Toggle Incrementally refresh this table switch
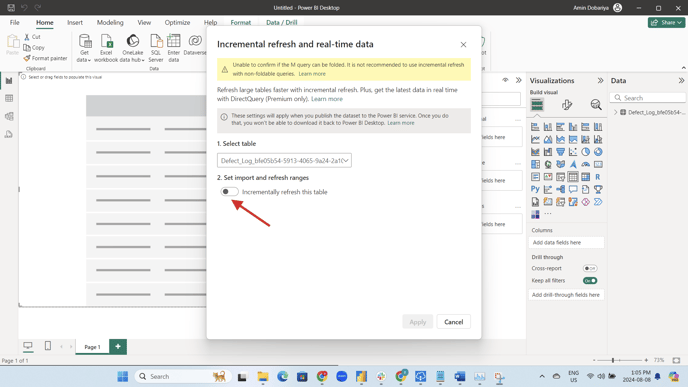This screenshot has width=688, height=387. click(229, 192)
